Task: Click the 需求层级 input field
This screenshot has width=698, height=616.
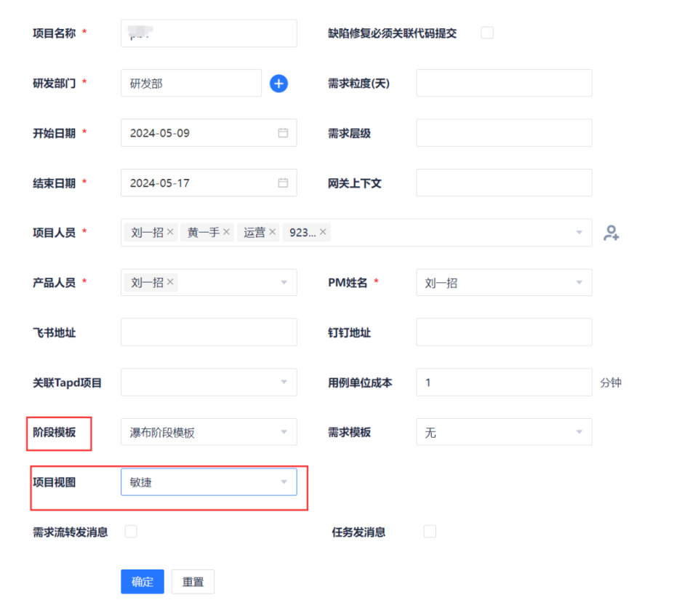Action: pos(504,133)
